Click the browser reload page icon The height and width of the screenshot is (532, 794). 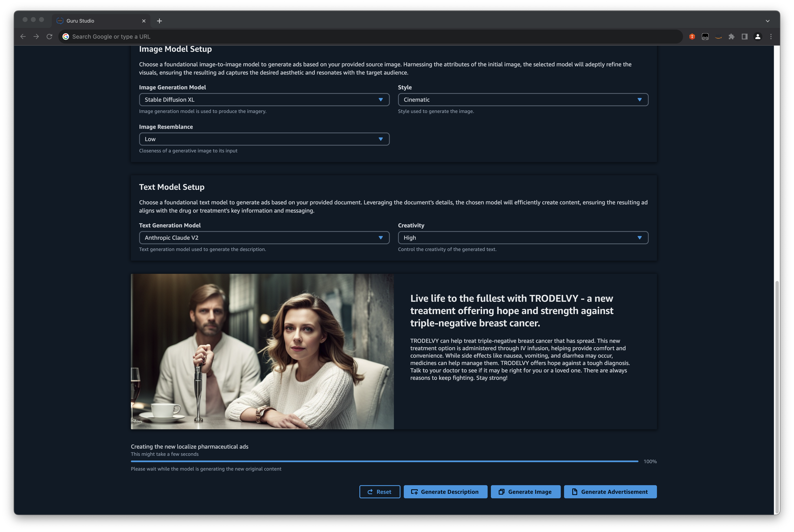click(x=50, y=37)
